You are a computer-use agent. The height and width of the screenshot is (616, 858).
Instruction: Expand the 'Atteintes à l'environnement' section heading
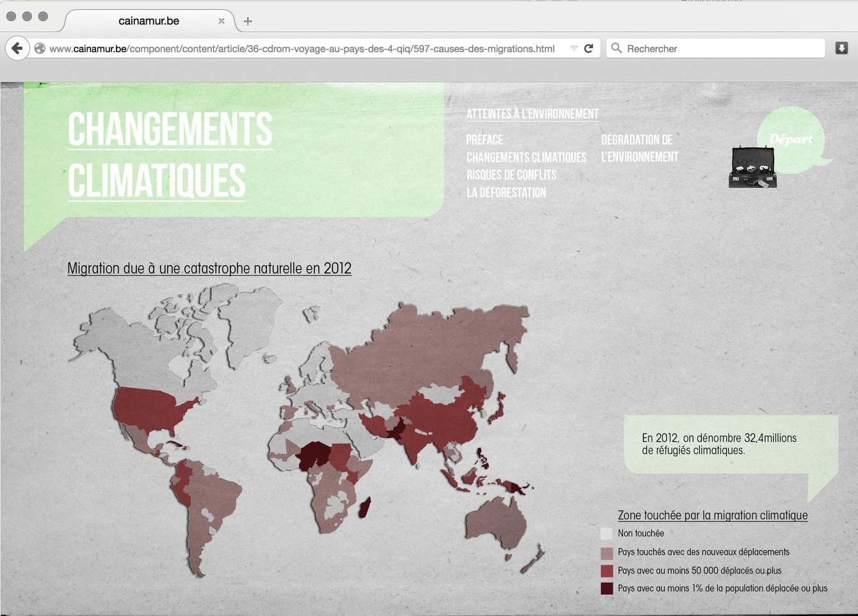[533, 113]
